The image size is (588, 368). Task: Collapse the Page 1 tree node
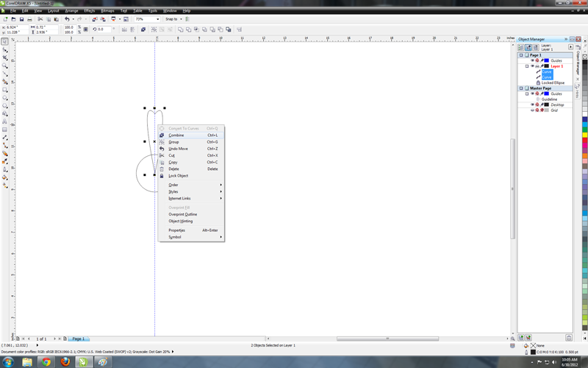point(521,55)
